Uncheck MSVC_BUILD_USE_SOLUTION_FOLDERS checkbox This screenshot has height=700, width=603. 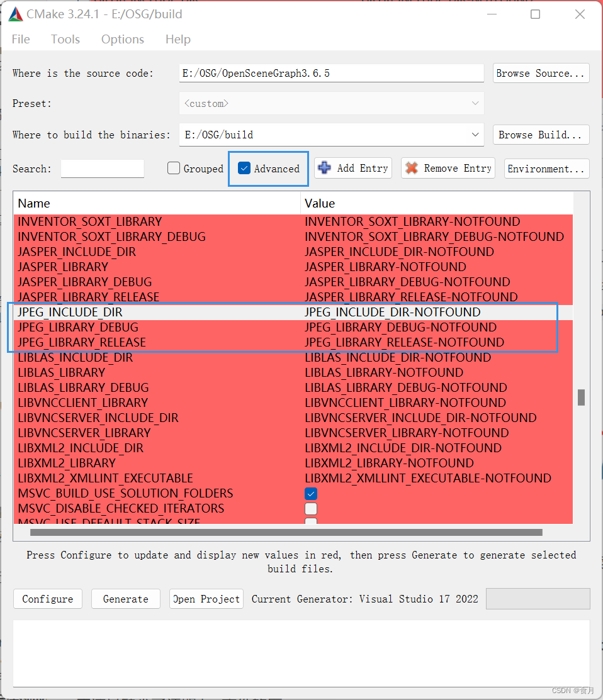311,494
